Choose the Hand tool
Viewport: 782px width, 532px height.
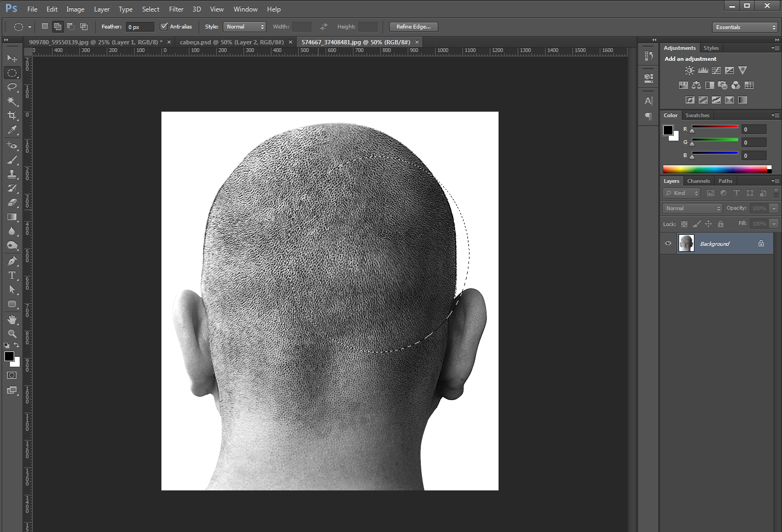coord(12,319)
